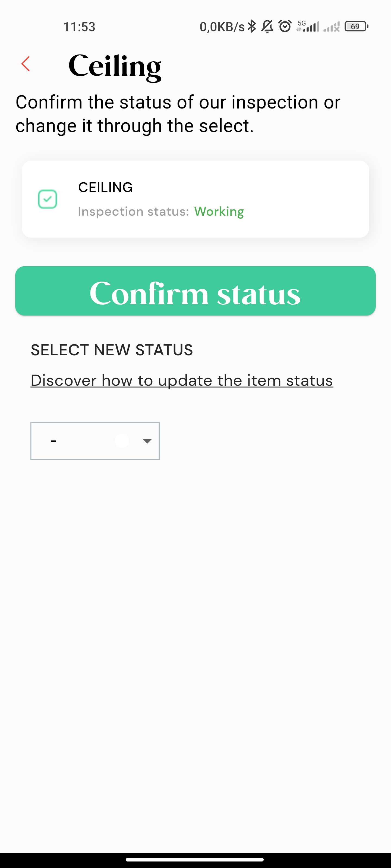Image resolution: width=391 pixels, height=868 pixels.
Task: Toggle the green Ceiling checkbox
Action: [x=47, y=199]
